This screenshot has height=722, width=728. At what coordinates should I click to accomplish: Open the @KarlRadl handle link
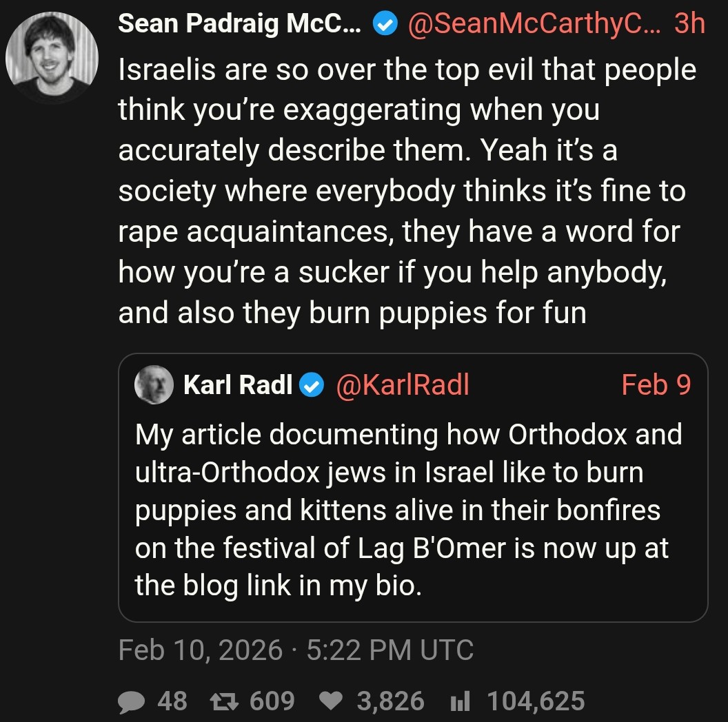point(402,384)
